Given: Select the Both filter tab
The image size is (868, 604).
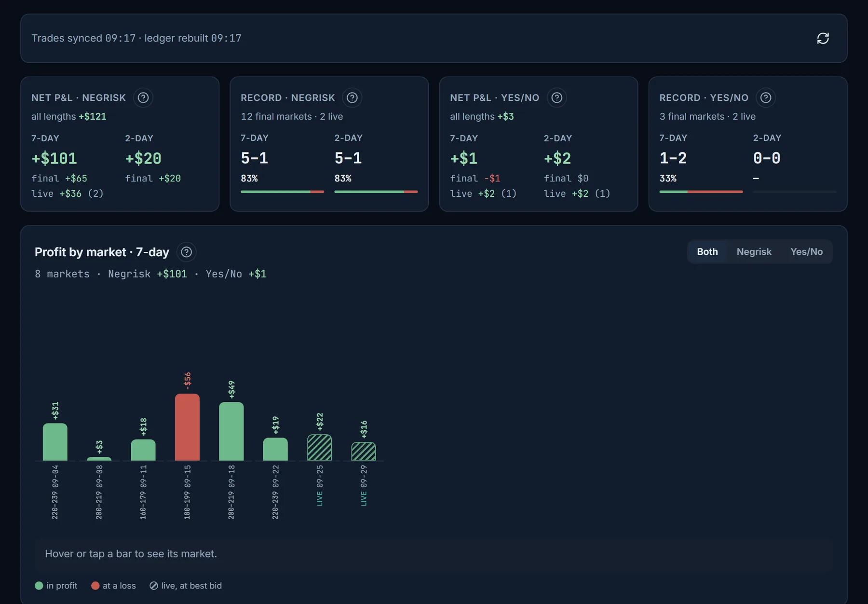Looking at the screenshot, I should click(707, 252).
